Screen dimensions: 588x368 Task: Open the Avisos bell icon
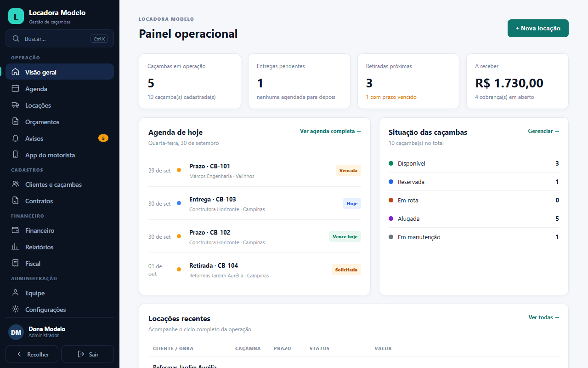pos(16,138)
